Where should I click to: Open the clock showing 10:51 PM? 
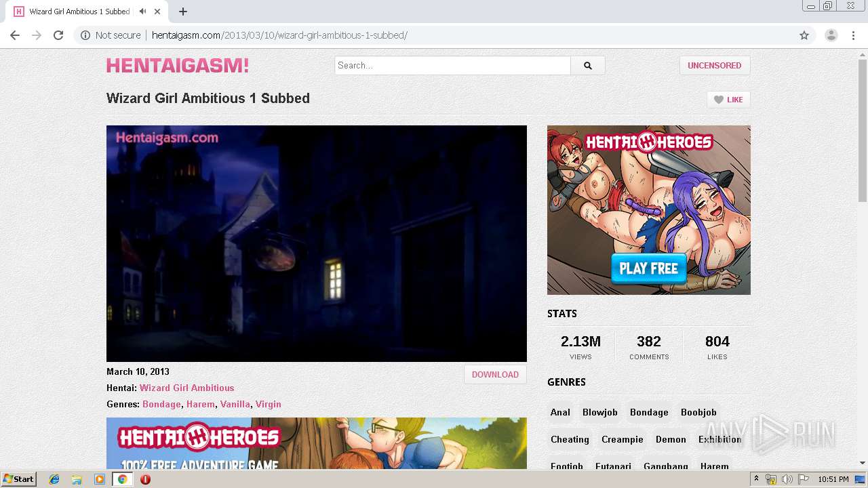(833, 479)
